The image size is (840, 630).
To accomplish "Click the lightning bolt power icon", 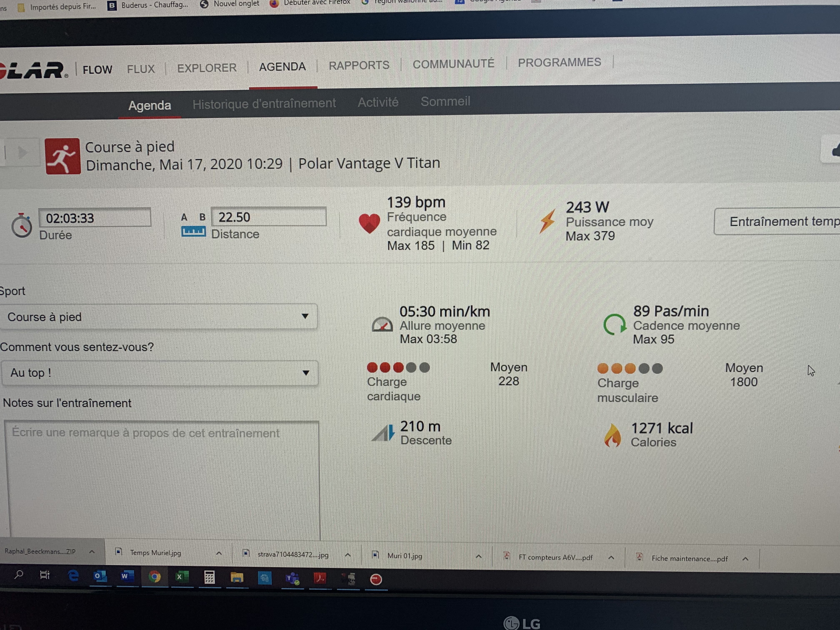I will pos(547,221).
